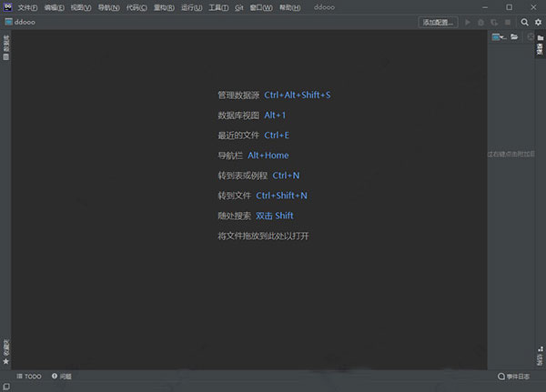The width and height of the screenshot is (546, 392).
Task: Click the 随处搜索 双击 Shift hint
Action: point(256,216)
